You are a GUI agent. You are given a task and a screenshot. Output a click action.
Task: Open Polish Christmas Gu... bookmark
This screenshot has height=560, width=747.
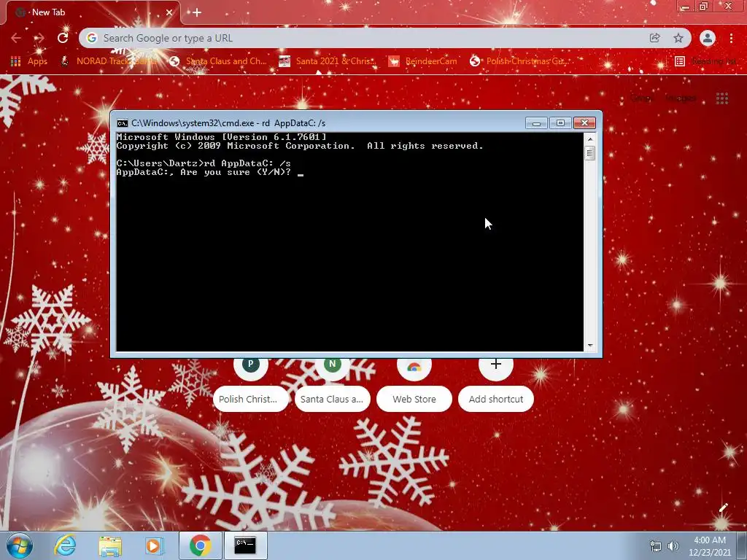coord(519,61)
